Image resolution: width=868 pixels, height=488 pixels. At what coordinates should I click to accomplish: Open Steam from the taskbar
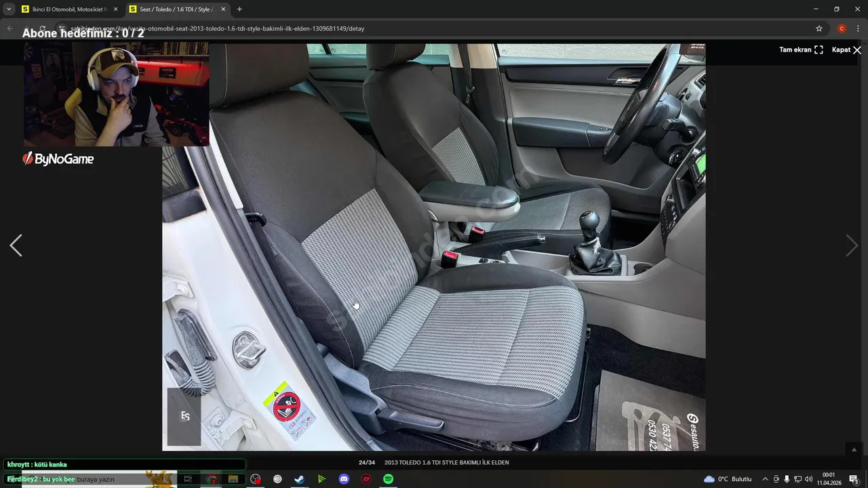click(x=299, y=479)
